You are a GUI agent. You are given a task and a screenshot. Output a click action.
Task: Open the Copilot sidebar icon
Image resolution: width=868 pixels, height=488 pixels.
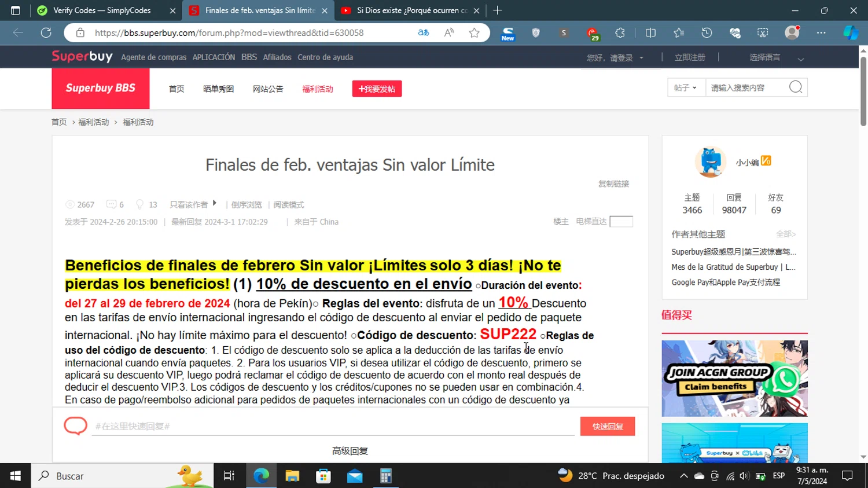click(851, 33)
